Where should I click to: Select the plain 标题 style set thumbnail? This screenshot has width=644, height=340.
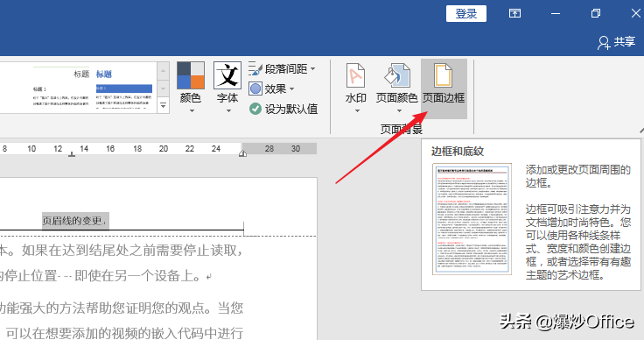[60, 88]
